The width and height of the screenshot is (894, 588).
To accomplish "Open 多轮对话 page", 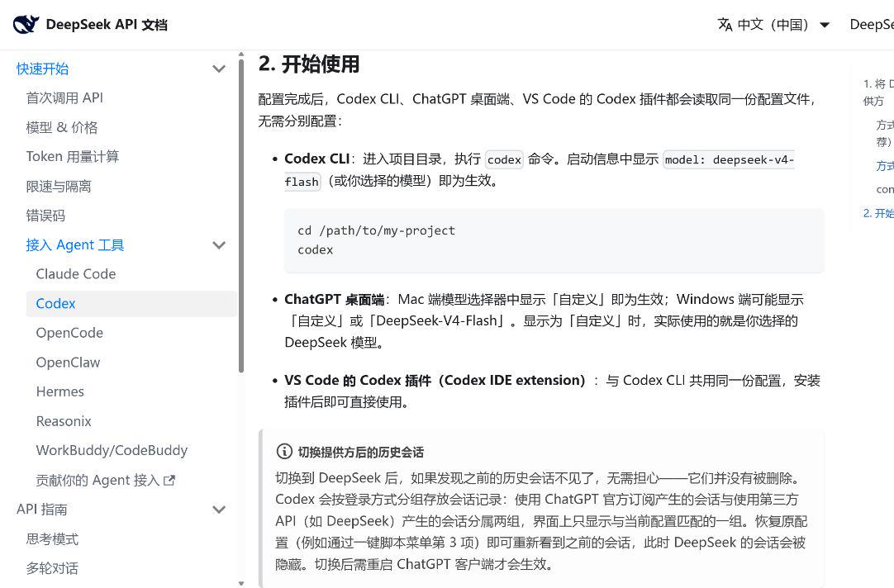I will pyautogui.click(x=52, y=568).
